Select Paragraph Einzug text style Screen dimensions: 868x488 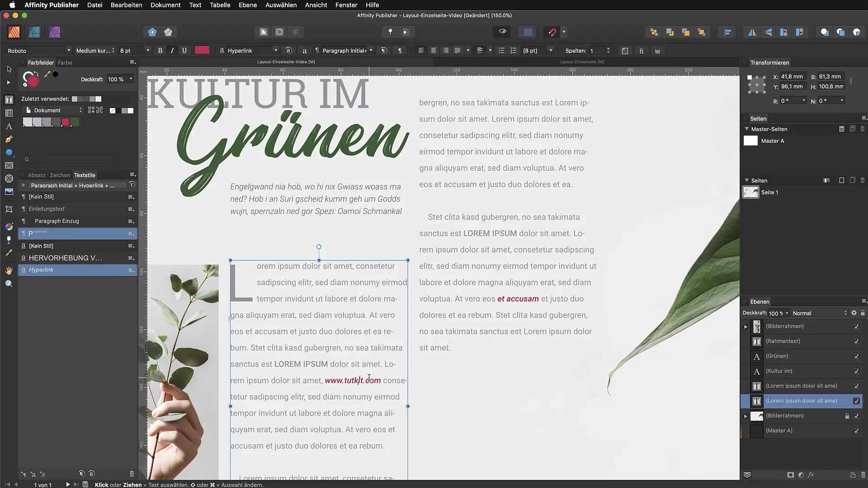(x=77, y=221)
